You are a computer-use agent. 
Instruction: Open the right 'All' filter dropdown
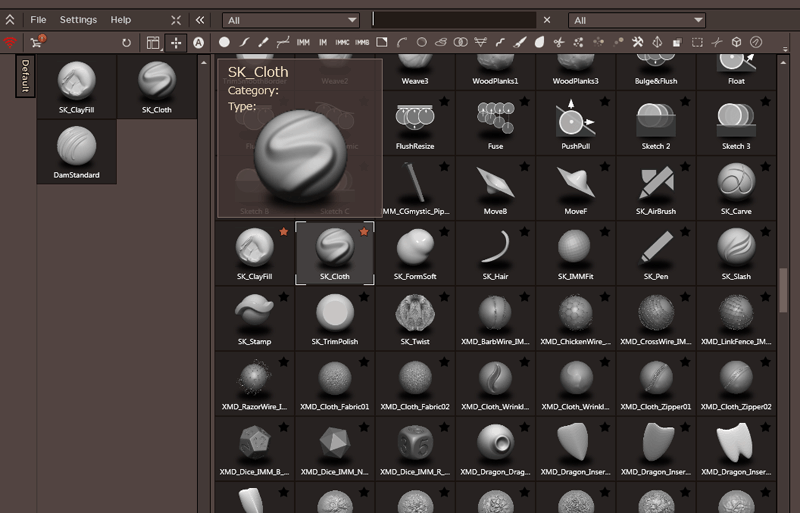(x=637, y=20)
